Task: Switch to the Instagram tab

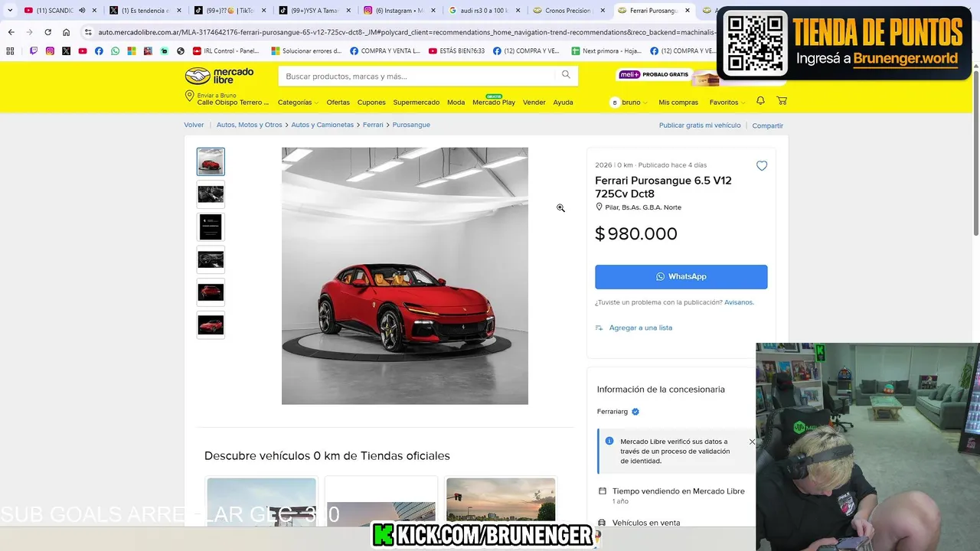Action: point(399,11)
